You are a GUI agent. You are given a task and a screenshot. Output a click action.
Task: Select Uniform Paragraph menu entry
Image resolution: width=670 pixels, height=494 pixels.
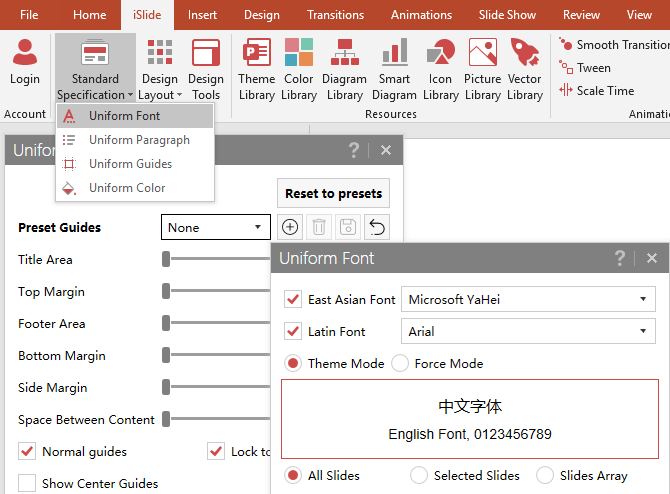coord(135,140)
